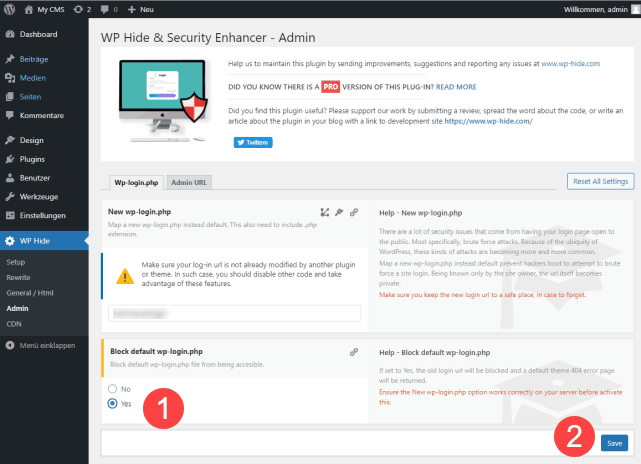Open the www.wp-hide.com link
Screen dimensions: 641x464
(x=571, y=64)
